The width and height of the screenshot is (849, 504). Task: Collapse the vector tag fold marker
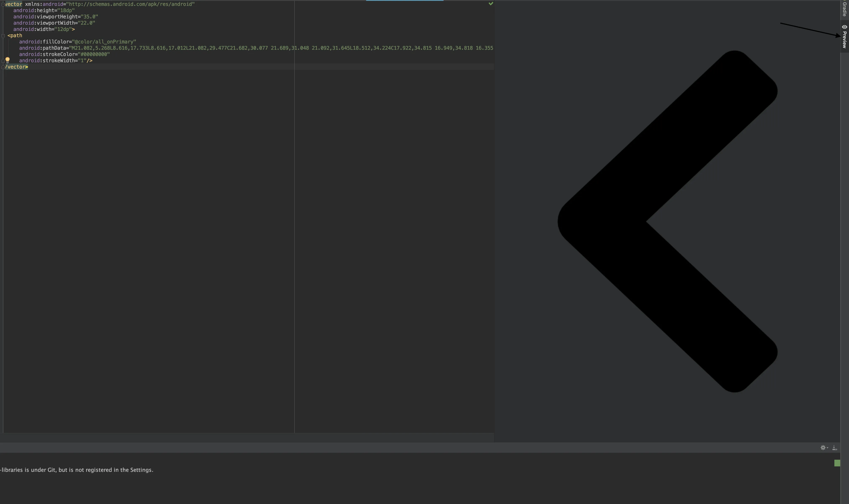coord(3,4)
